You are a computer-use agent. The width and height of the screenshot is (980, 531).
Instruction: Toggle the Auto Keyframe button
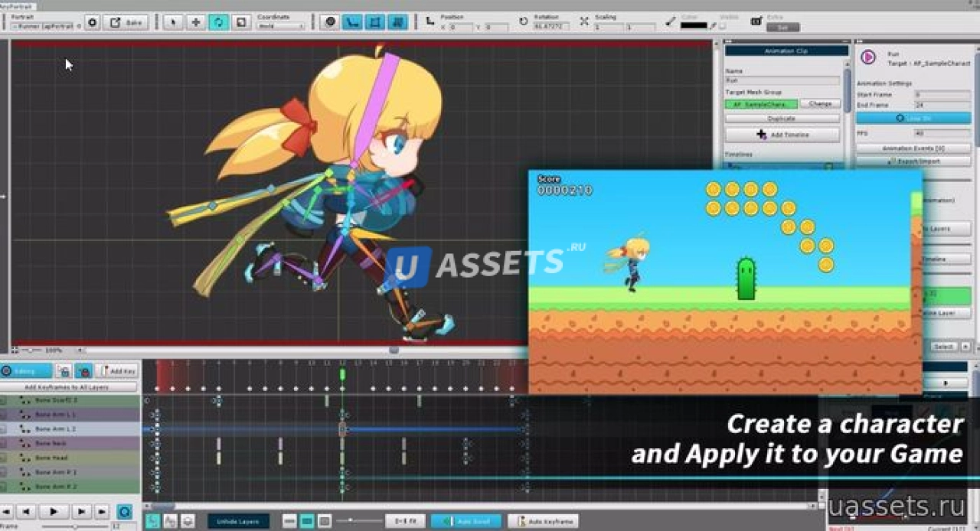[x=543, y=521]
